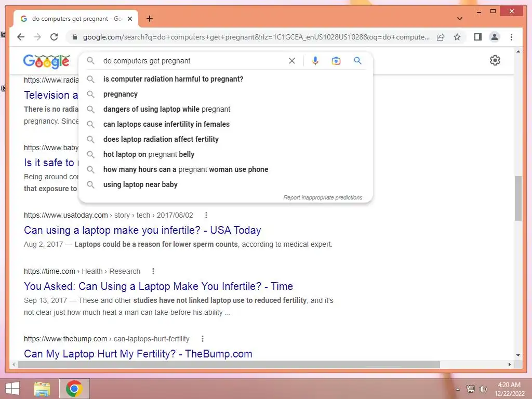Pick 'dangers of using laptop while pregnant'

point(225,109)
